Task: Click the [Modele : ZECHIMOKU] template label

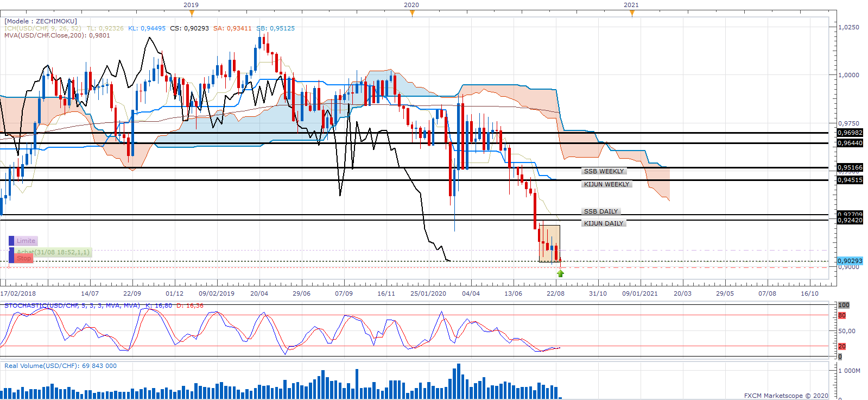Action: click(x=41, y=21)
